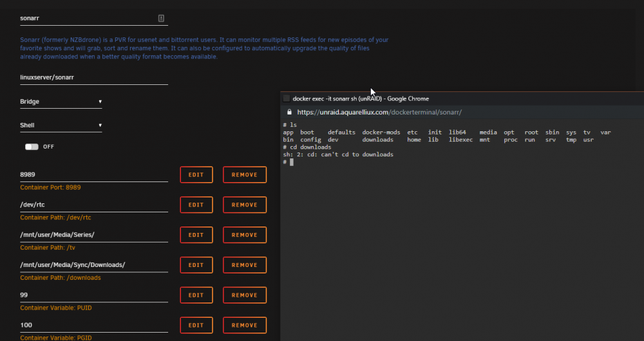The image size is (644, 341).
Task: Remove the /dev/rtc device entry
Action: click(x=244, y=205)
